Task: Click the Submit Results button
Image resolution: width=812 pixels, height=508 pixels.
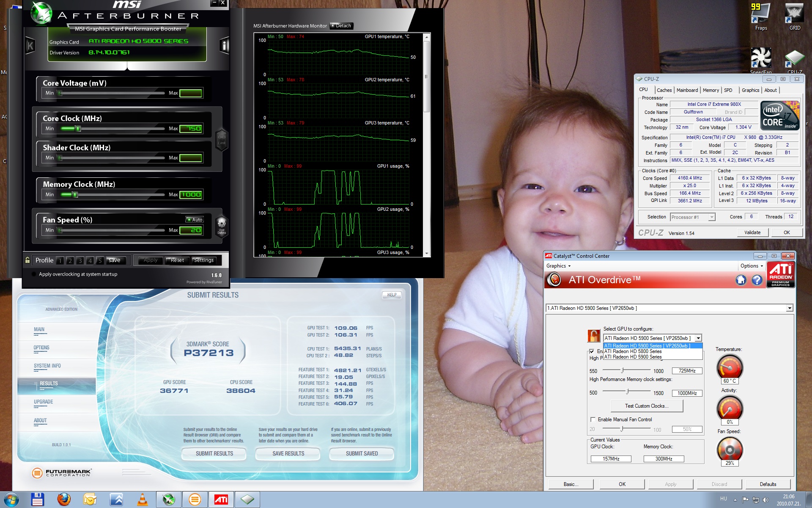Action: (214, 453)
